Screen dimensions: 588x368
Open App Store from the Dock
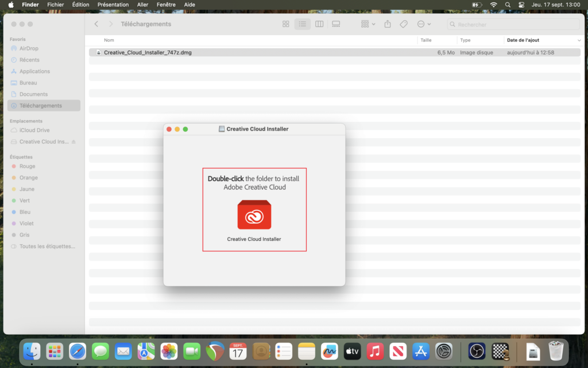(x=421, y=351)
